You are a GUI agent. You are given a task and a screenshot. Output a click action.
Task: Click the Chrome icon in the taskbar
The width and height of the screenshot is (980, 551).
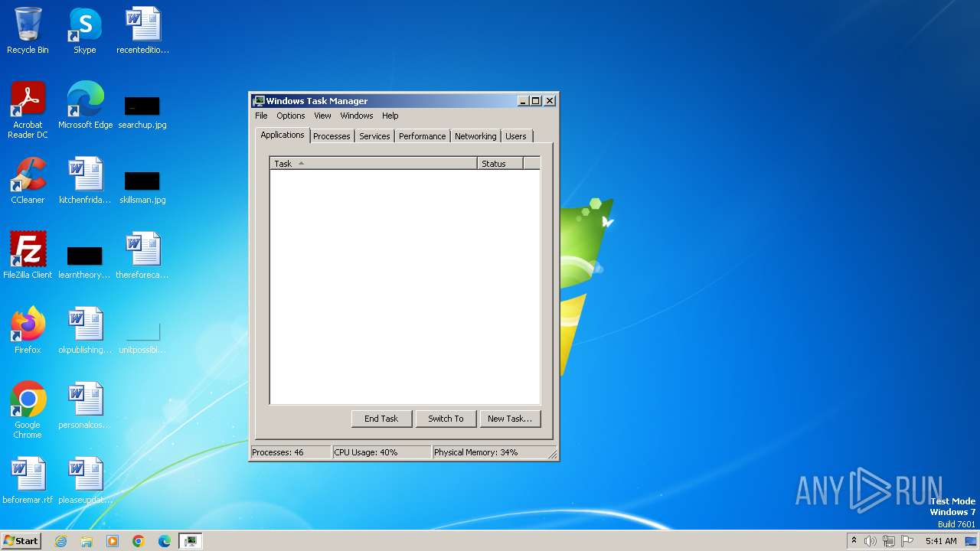[x=139, y=541]
